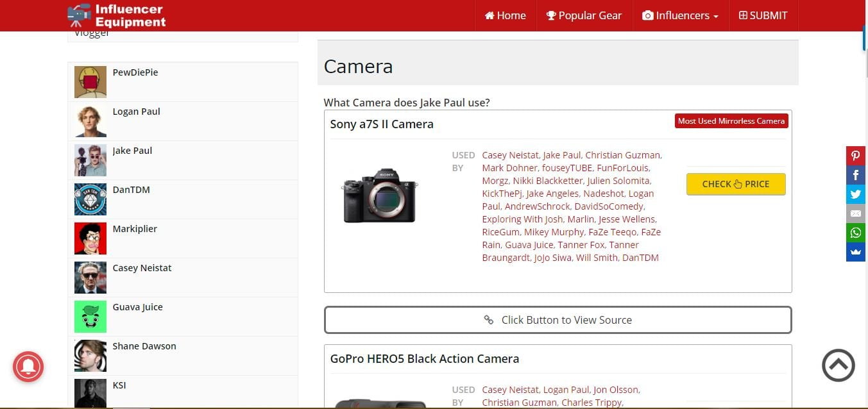This screenshot has width=868, height=409.
Task: Open the SUBMIT menu item
Action: [763, 15]
